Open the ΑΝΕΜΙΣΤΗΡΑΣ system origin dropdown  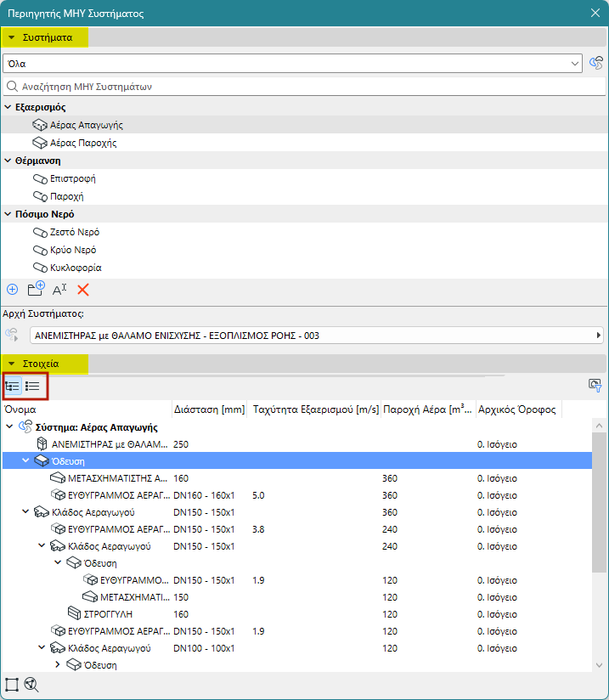click(x=317, y=336)
